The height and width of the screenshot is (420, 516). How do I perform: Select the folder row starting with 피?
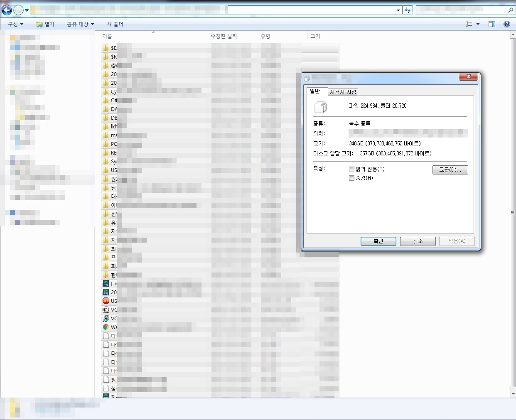click(x=220, y=266)
